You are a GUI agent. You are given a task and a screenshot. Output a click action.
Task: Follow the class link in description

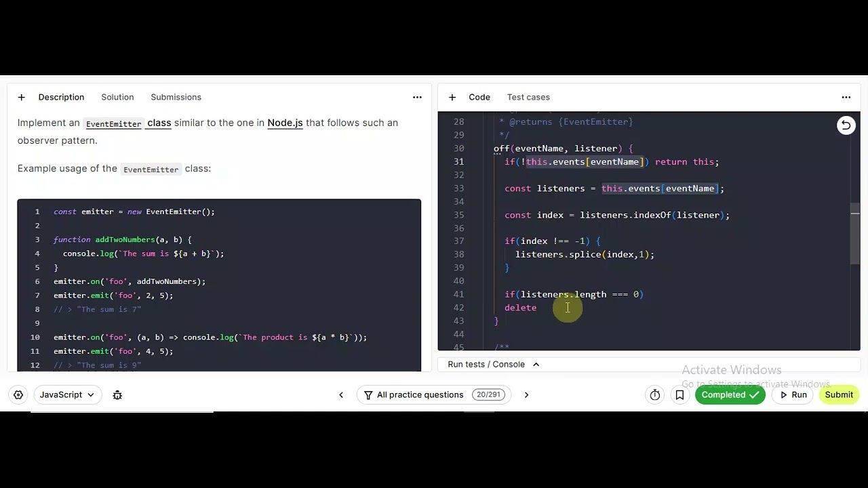159,123
